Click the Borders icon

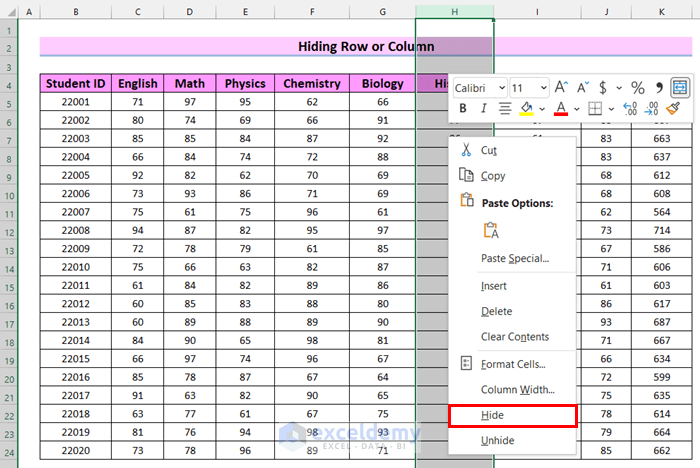tap(595, 109)
